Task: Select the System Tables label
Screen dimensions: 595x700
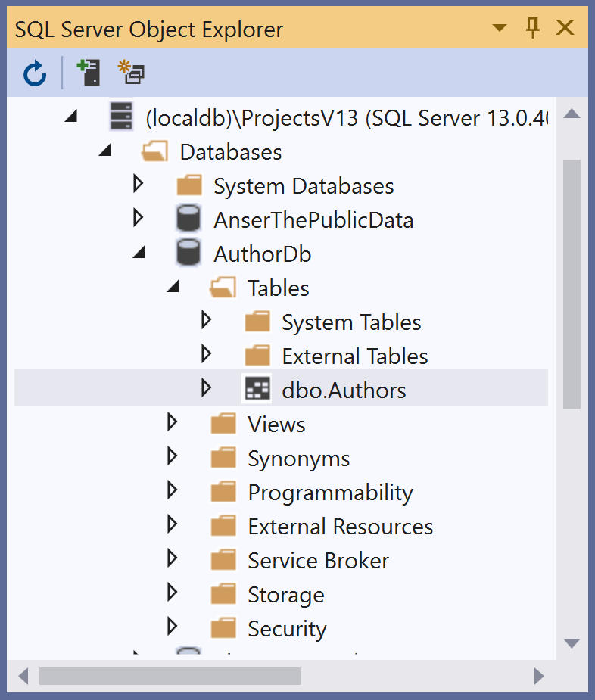Action: pos(351,322)
